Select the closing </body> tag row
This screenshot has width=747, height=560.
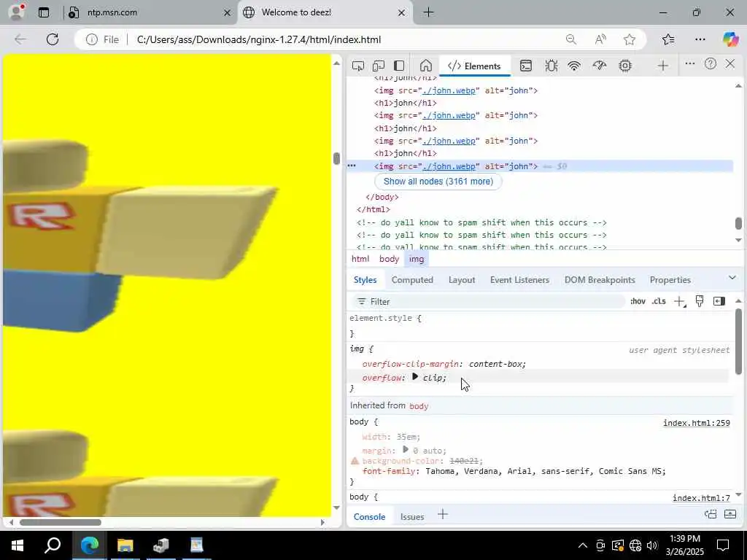click(x=382, y=197)
